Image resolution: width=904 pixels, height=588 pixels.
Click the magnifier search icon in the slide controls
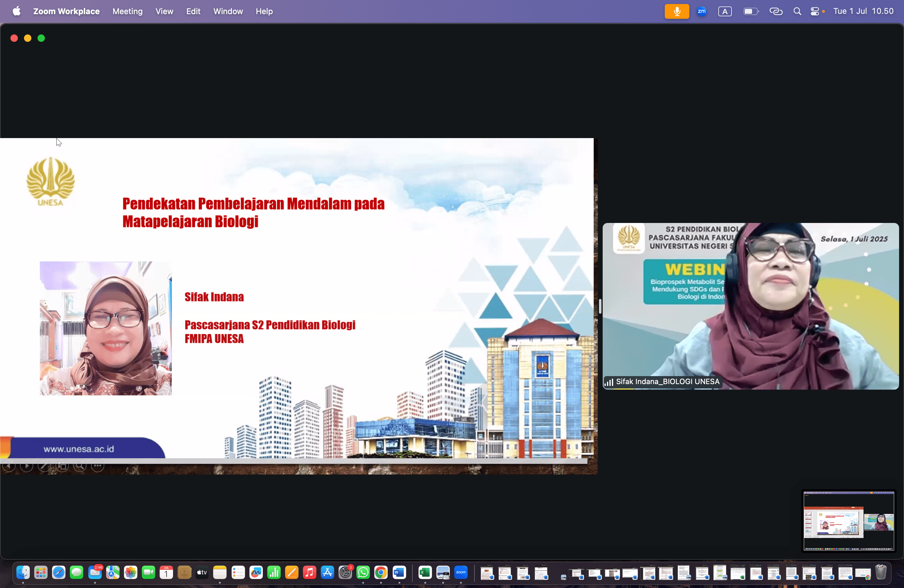click(x=80, y=466)
